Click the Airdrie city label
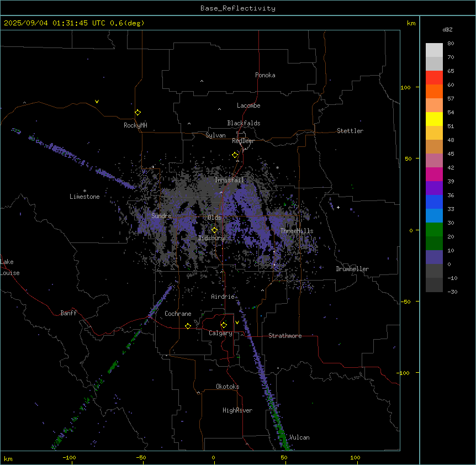Viewport: 476px width, 465px height. tap(223, 297)
